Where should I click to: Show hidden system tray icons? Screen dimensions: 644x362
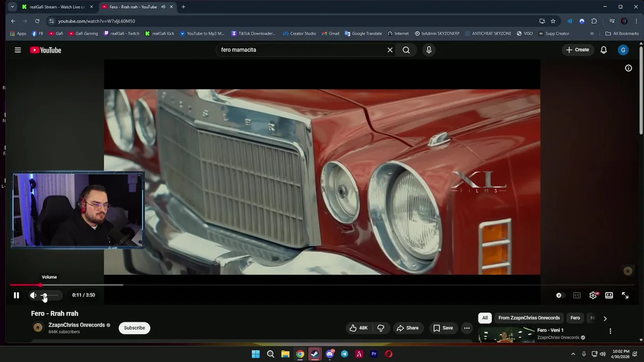pos(573,354)
